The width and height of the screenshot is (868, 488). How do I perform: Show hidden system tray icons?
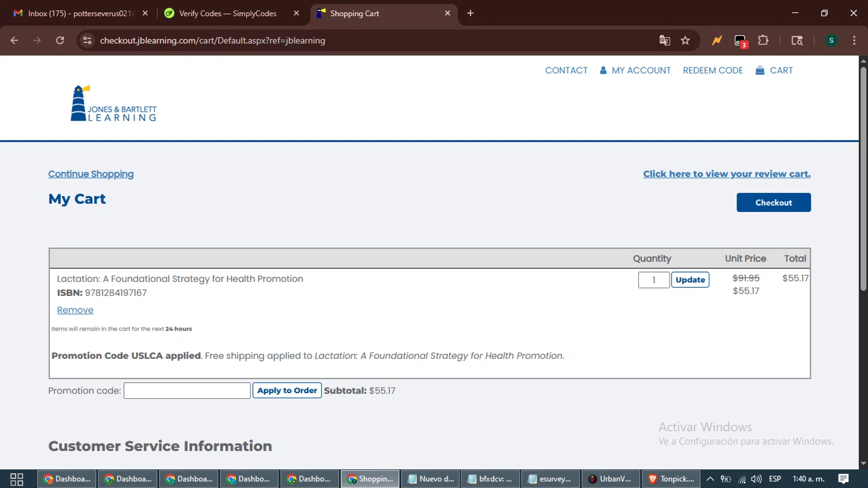[x=710, y=479]
